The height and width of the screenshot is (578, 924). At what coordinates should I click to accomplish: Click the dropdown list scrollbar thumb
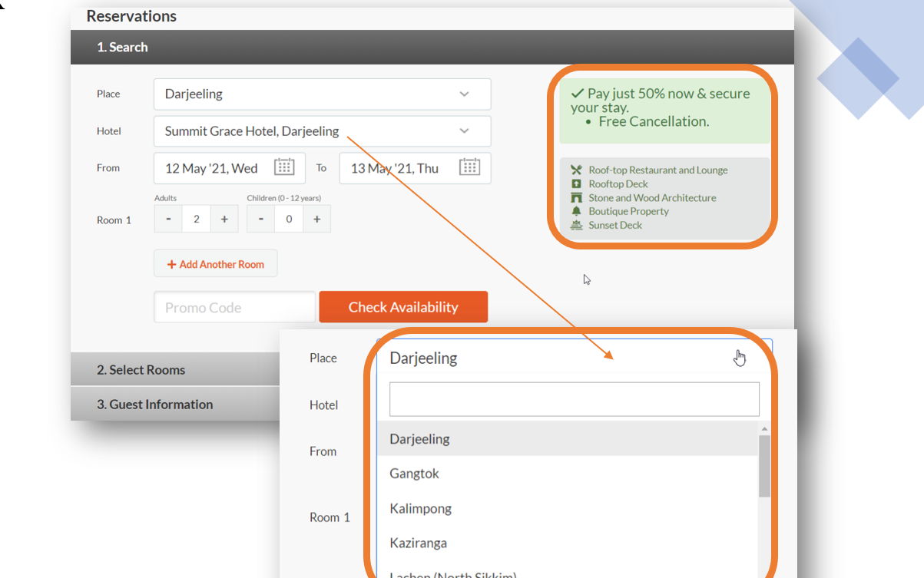pos(764,466)
